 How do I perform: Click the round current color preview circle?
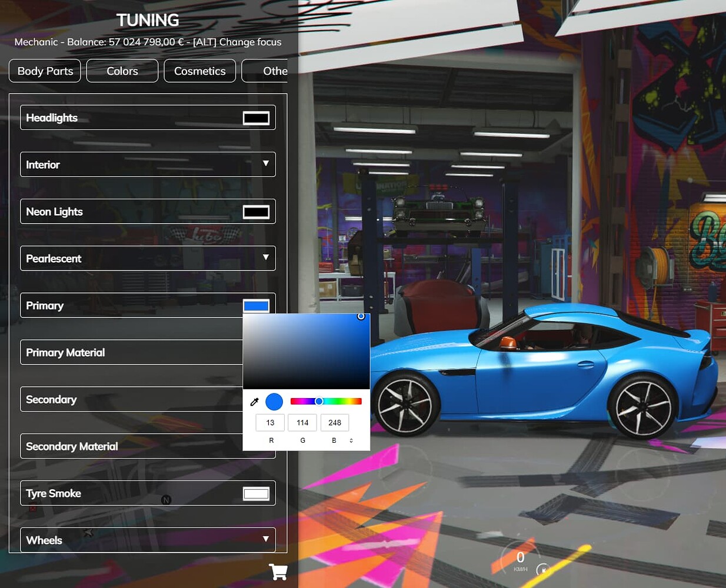pyautogui.click(x=274, y=402)
